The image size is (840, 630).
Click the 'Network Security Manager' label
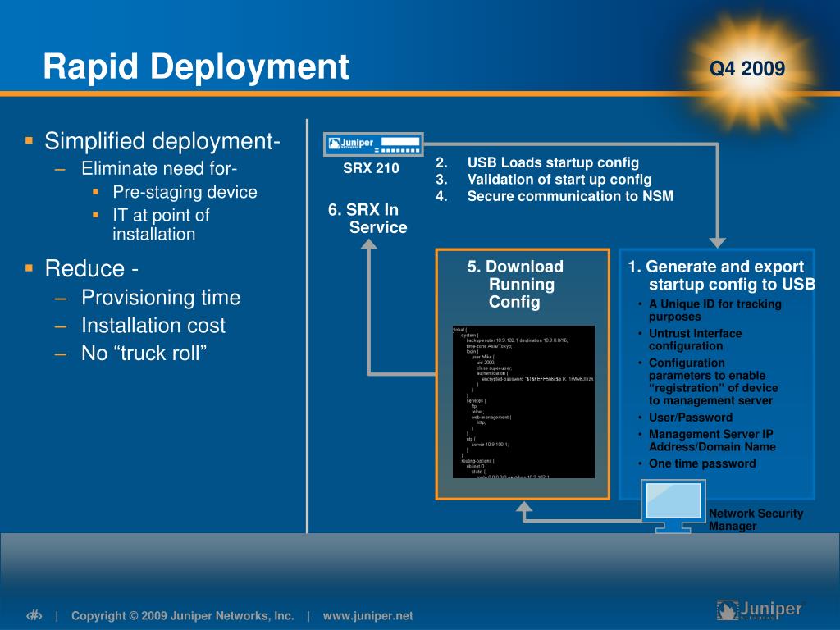pyautogui.click(x=756, y=519)
